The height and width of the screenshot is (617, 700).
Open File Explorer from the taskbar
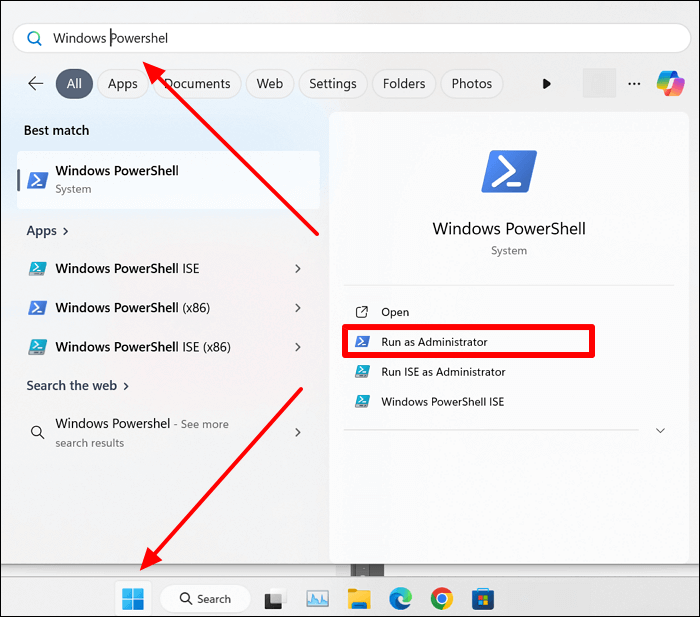(359, 599)
